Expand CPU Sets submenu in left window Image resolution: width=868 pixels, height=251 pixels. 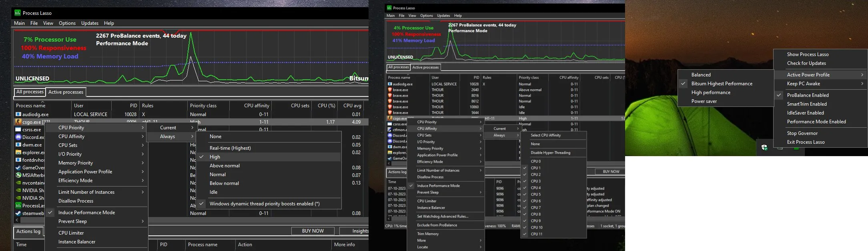[96, 145]
